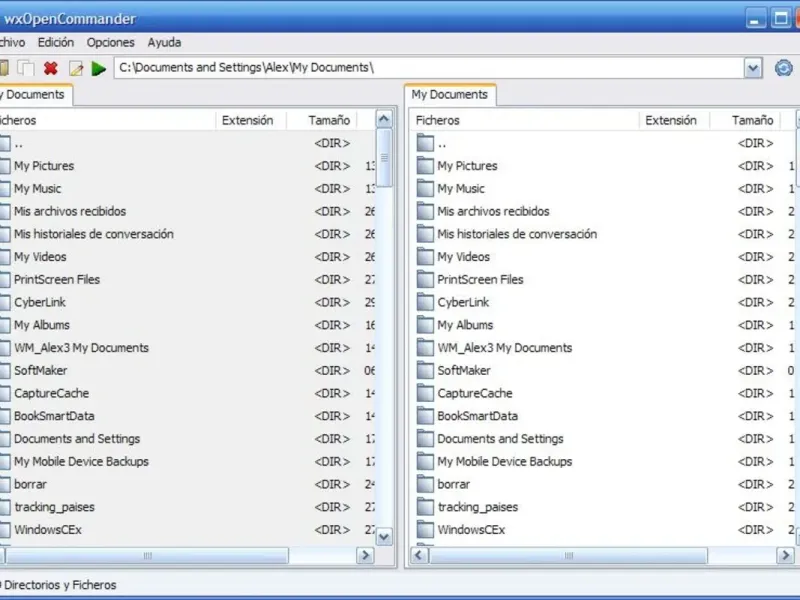This screenshot has height=600, width=800.
Task: Click My Videos folder icon in right panel
Action: pyautogui.click(x=425, y=256)
